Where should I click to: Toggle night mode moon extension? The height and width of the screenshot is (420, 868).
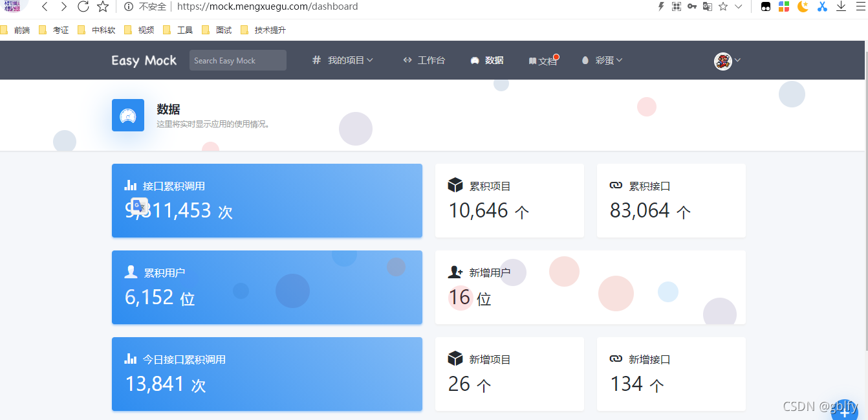tap(803, 6)
